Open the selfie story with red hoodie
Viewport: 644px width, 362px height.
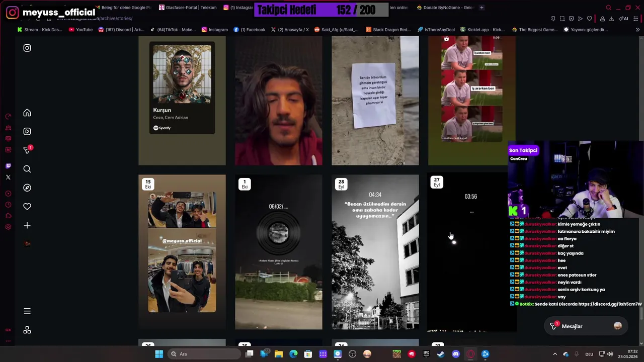279,101
